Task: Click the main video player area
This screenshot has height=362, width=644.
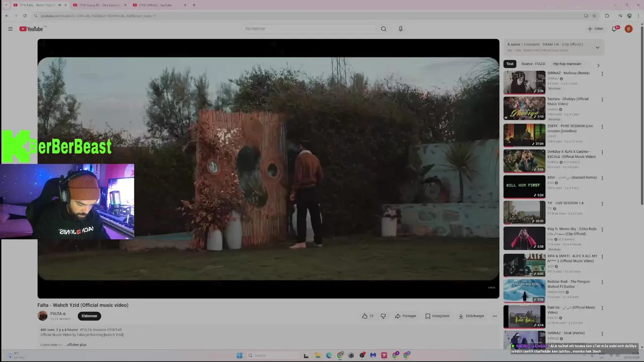Action: (x=268, y=168)
